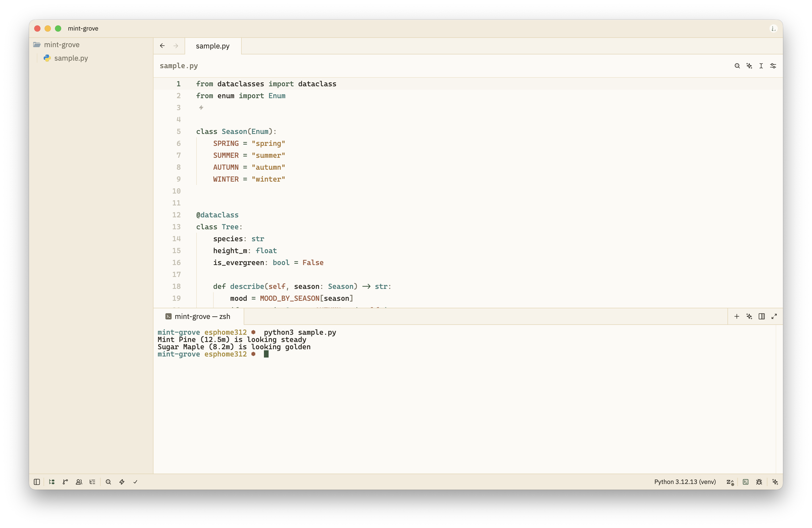Image resolution: width=812 pixels, height=528 pixels.
Task: Split the terminal pane
Action: tap(761, 316)
